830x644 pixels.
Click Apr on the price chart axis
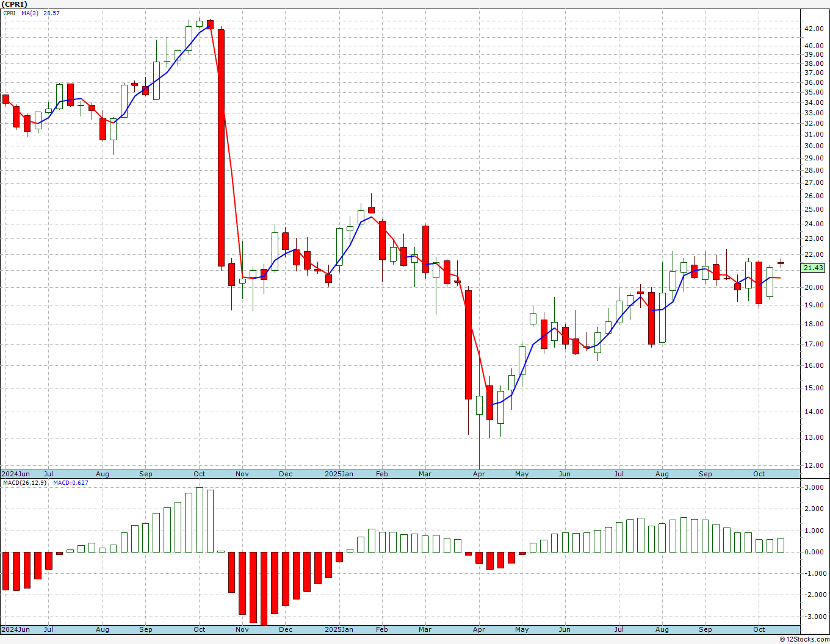pyautogui.click(x=479, y=474)
